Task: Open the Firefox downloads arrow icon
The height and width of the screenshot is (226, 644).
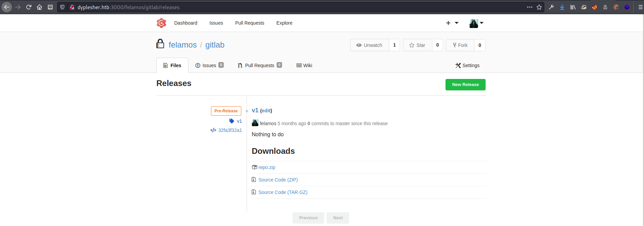Action: tap(562, 7)
